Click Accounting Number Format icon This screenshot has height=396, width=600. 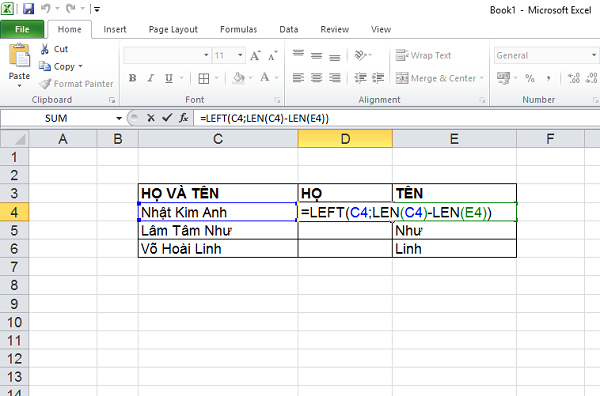503,78
